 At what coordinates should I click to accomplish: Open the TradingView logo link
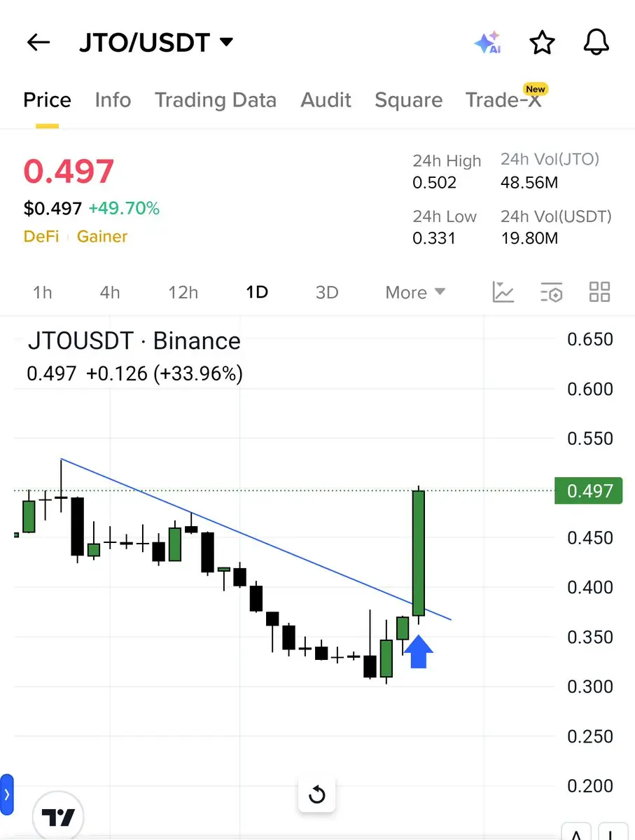click(58, 816)
